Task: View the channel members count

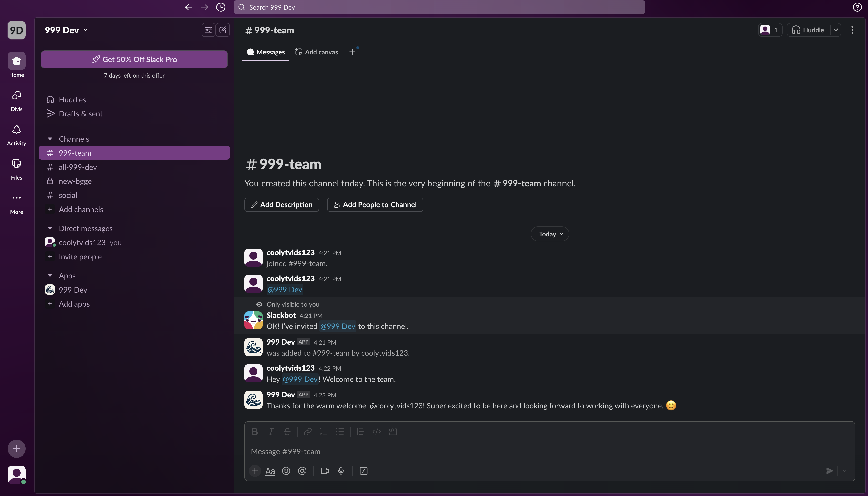Action: [770, 30]
